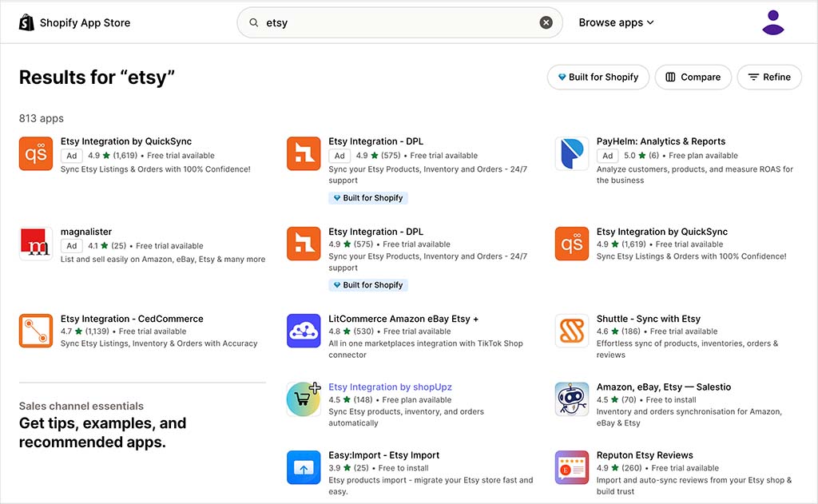Open Easy:Import - Etsy Import title
The width and height of the screenshot is (818, 504).
coord(384,455)
